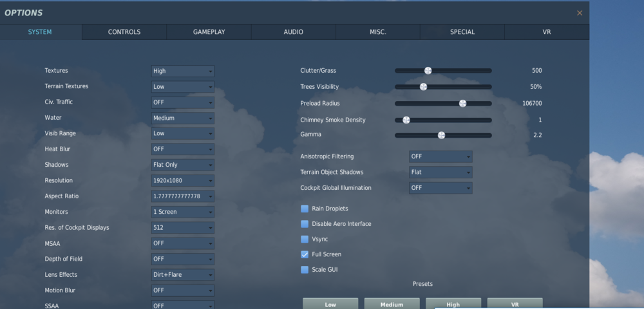This screenshot has height=309, width=644.
Task: Select the Resolution dropdown
Action: tap(182, 180)
